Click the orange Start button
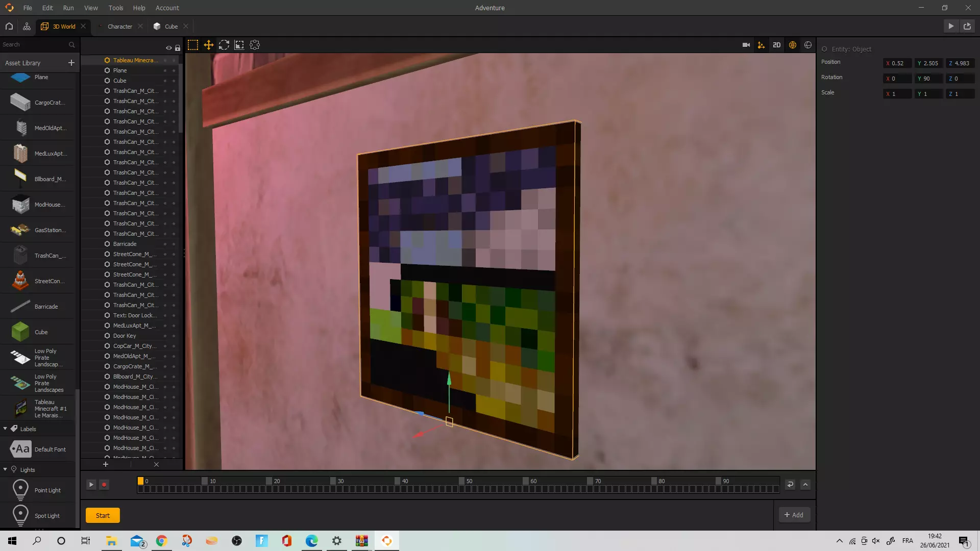 pos(103,515)
